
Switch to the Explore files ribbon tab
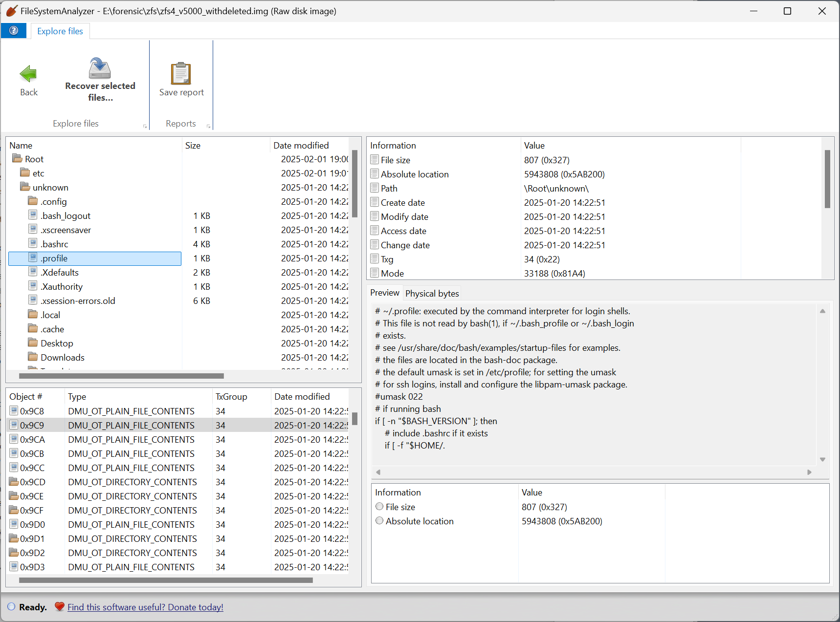(60, 31)
